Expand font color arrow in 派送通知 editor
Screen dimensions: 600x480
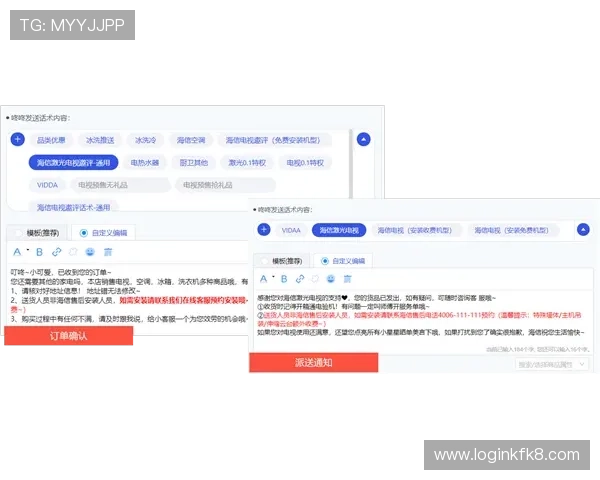click(273, 277)
